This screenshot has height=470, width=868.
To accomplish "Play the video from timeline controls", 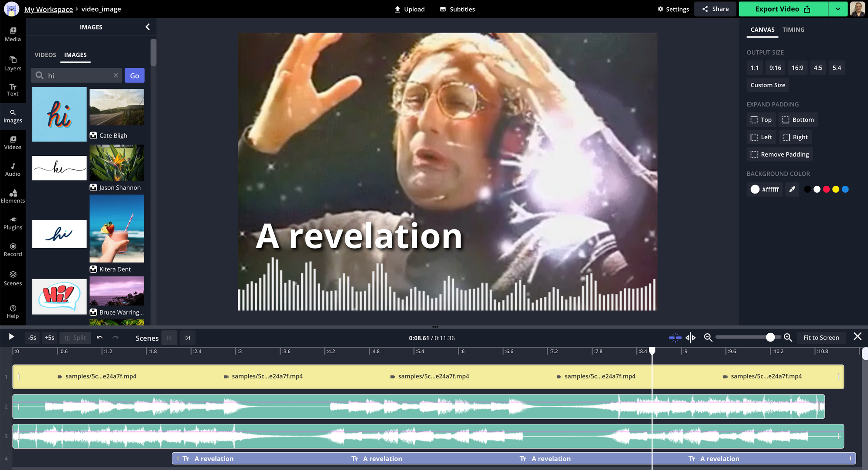I will 11,337.
